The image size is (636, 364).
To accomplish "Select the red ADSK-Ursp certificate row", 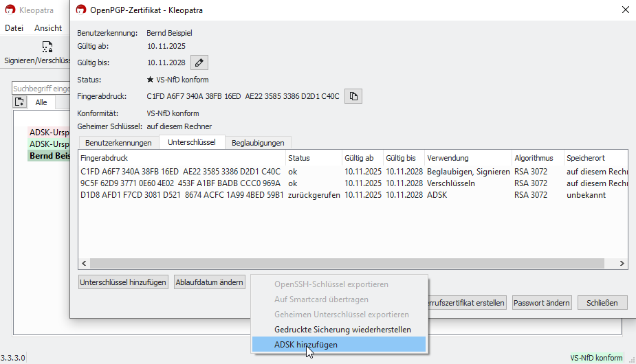I will pos(49,133).
